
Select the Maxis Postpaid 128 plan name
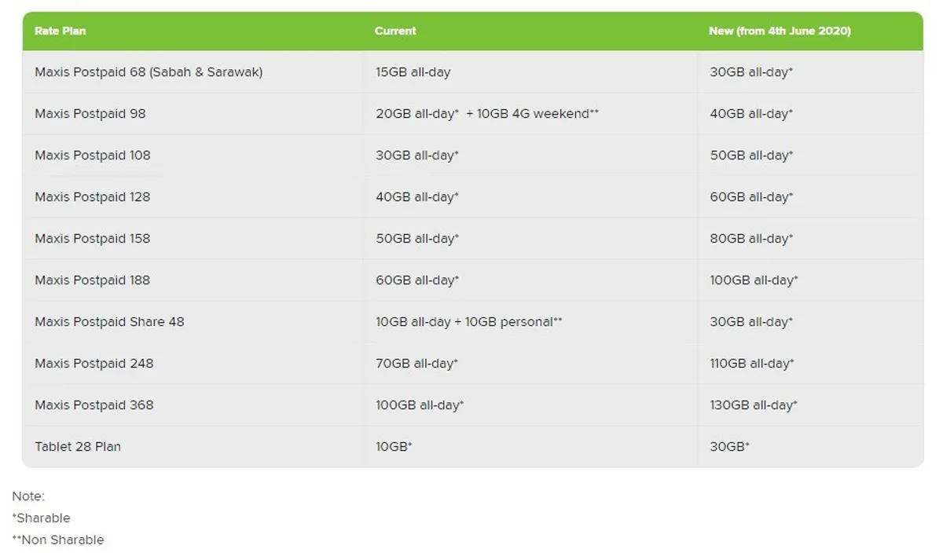click(92, 197)
